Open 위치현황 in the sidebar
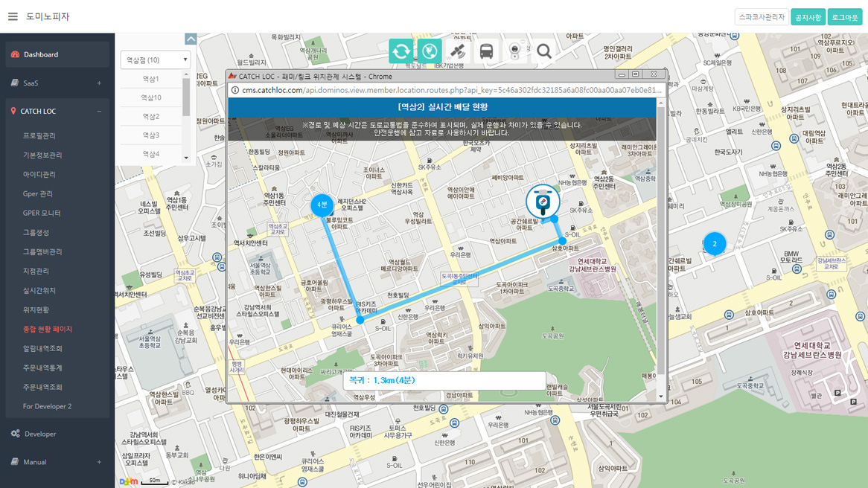Screen dimensions: 868x488 coord(36,310)
